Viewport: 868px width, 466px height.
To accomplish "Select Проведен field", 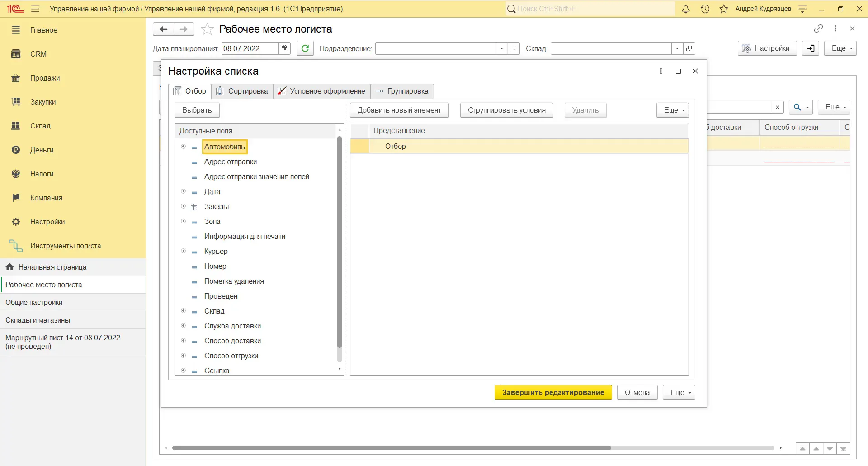I will pos(221,296).
